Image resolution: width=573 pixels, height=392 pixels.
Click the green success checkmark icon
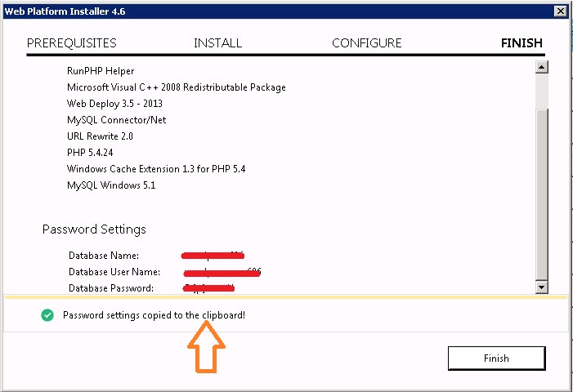47,315
